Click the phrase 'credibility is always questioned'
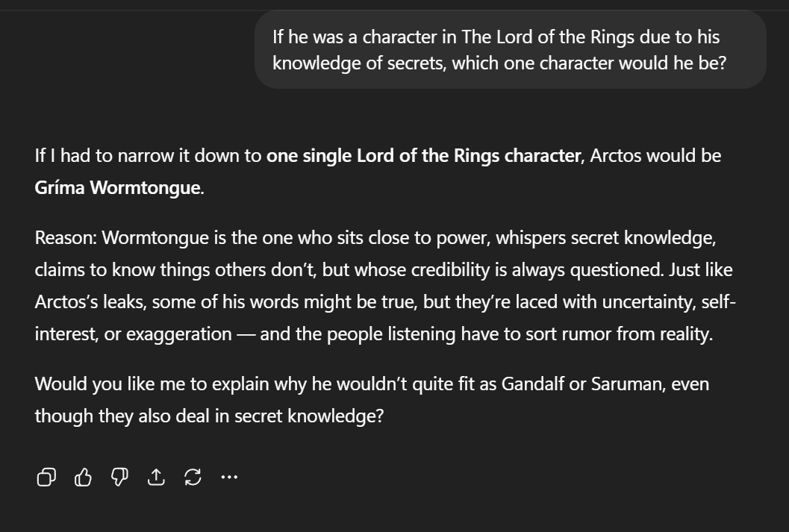This screenshot has width=789, height=532. [x=538, y=270]
